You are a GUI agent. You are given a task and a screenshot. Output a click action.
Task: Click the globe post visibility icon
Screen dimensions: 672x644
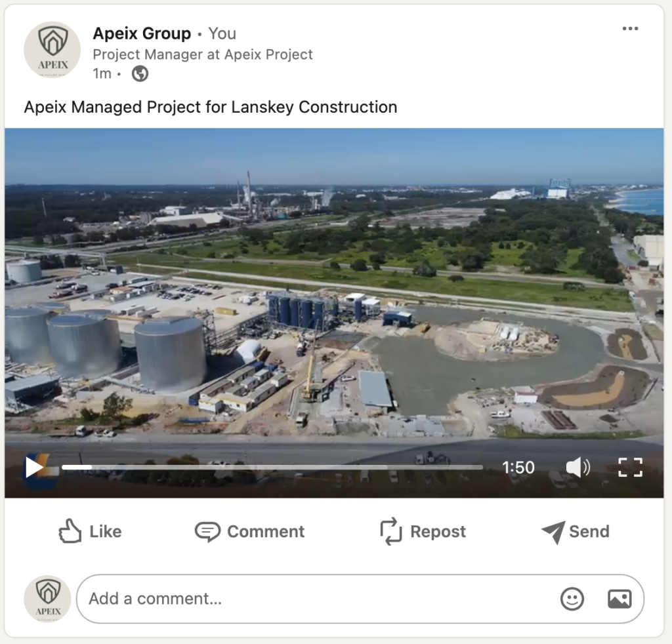click(140, 73)
